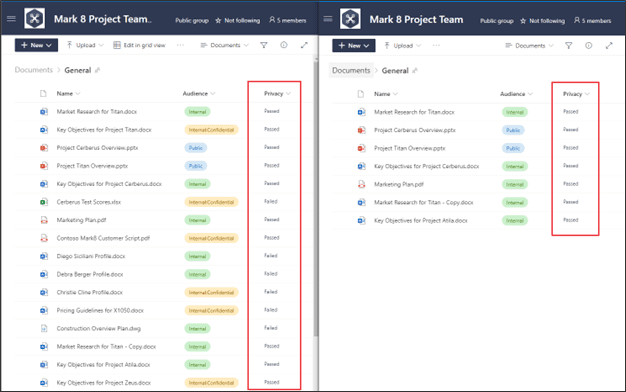Open the Upload menu in left toolbar

[85, 45]
